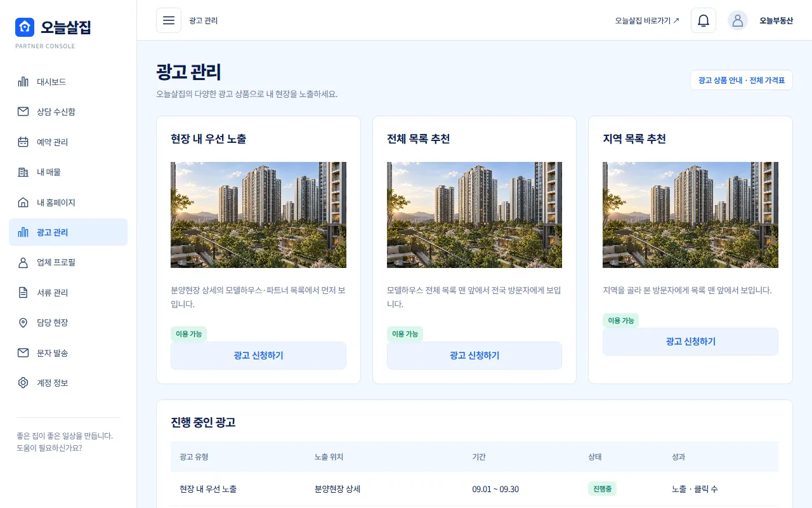
Task: Click the 내 홈페이지 house icon
Action: 23,203
